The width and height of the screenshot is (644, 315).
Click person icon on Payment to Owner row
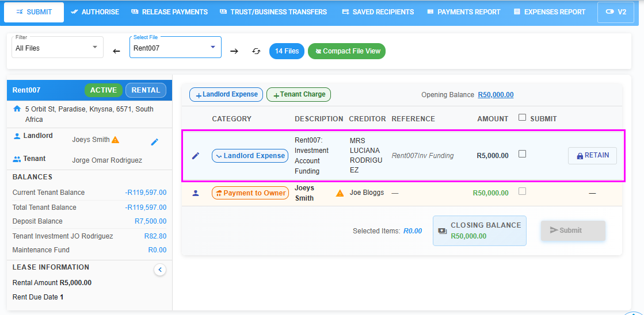(196, 193)
